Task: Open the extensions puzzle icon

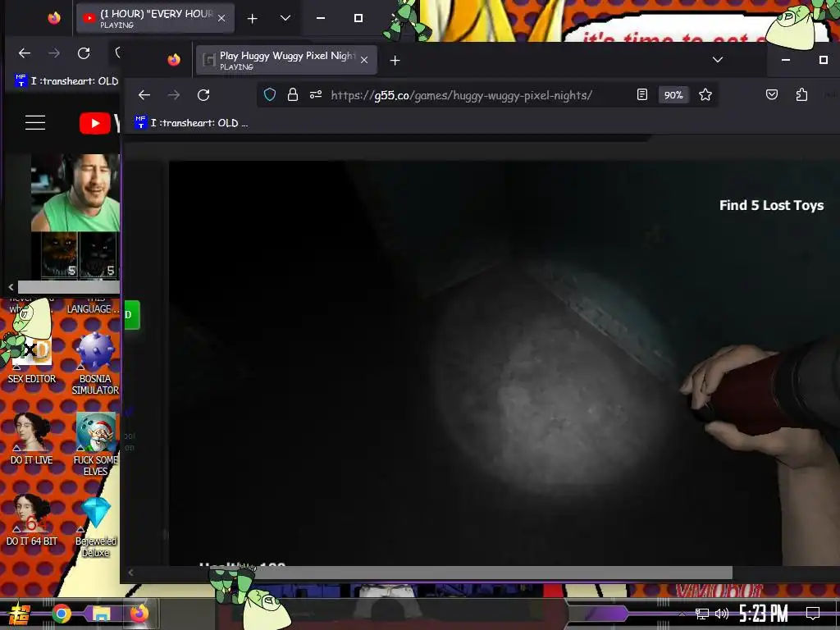Action: (x=801, y=95)
